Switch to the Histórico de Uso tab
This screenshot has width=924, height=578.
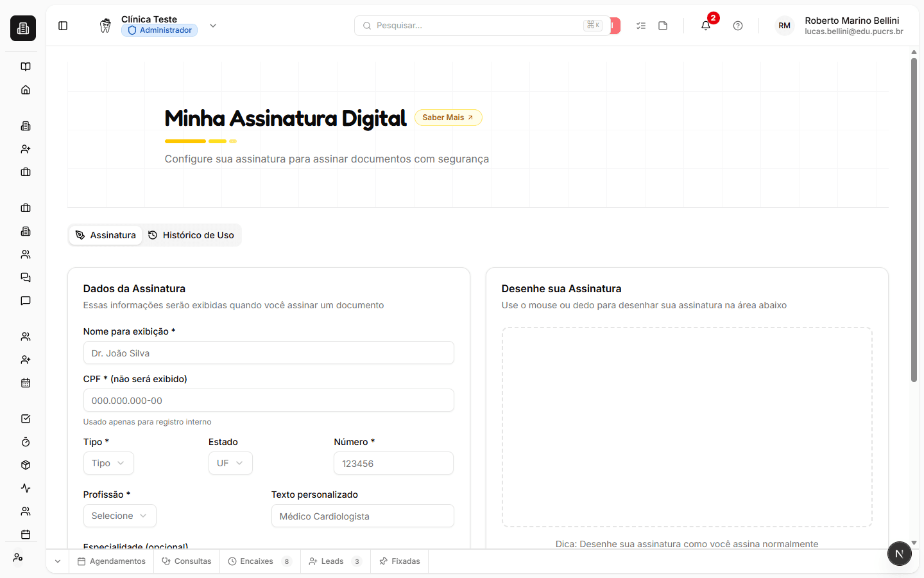point(191,234)
